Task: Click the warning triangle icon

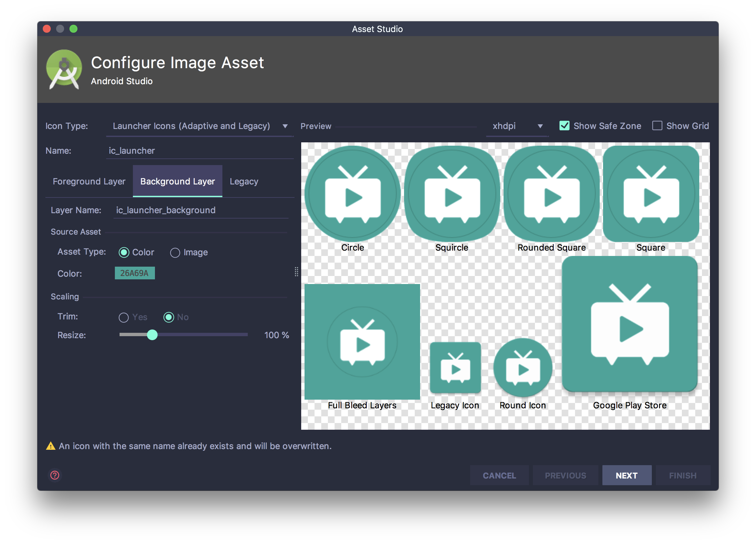Action: point(51,446)
